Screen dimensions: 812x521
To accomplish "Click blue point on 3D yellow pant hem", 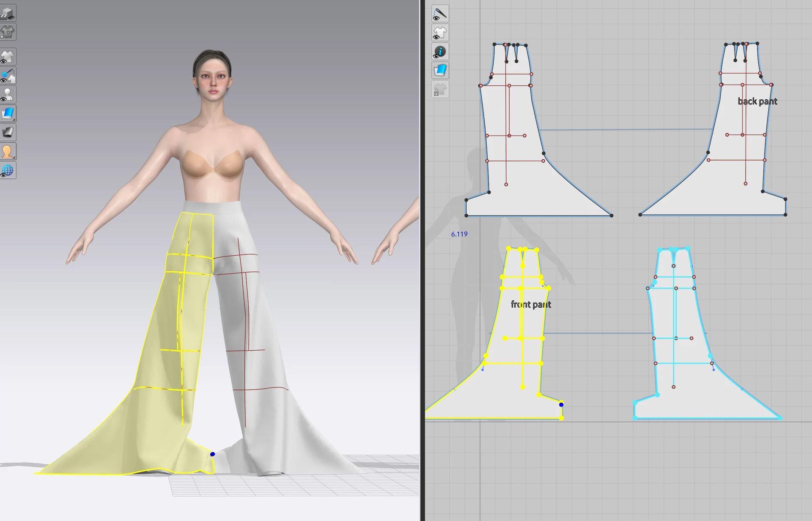I will [x=213, y=454].
